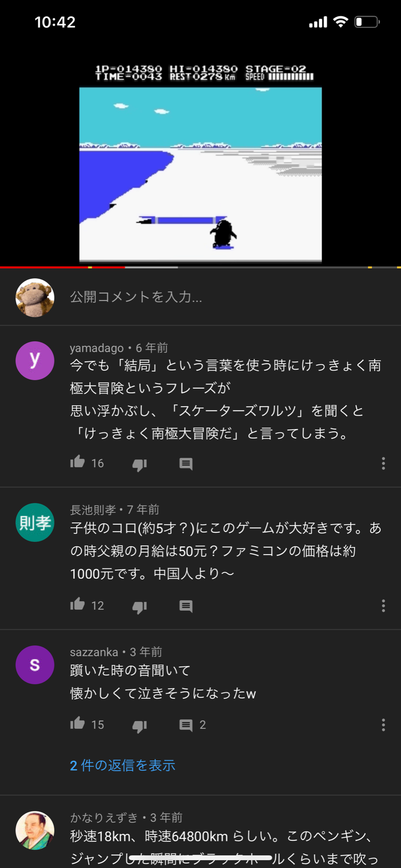
Task: Like sazzanka's comment
Action: click(x=77, y=723)
